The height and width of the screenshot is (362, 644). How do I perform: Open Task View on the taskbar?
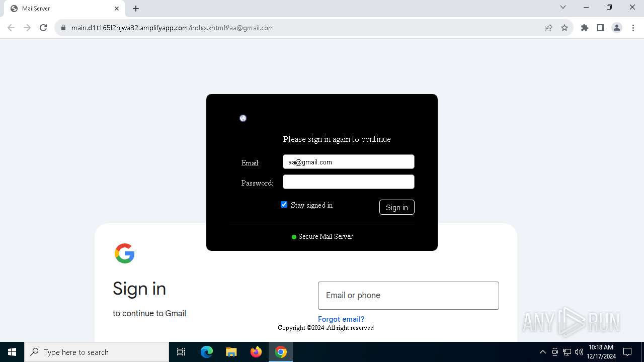point(181,352)
